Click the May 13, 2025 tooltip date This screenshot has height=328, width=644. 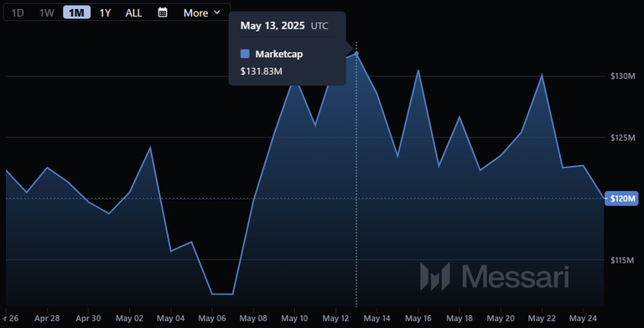(x=273, y=26)
